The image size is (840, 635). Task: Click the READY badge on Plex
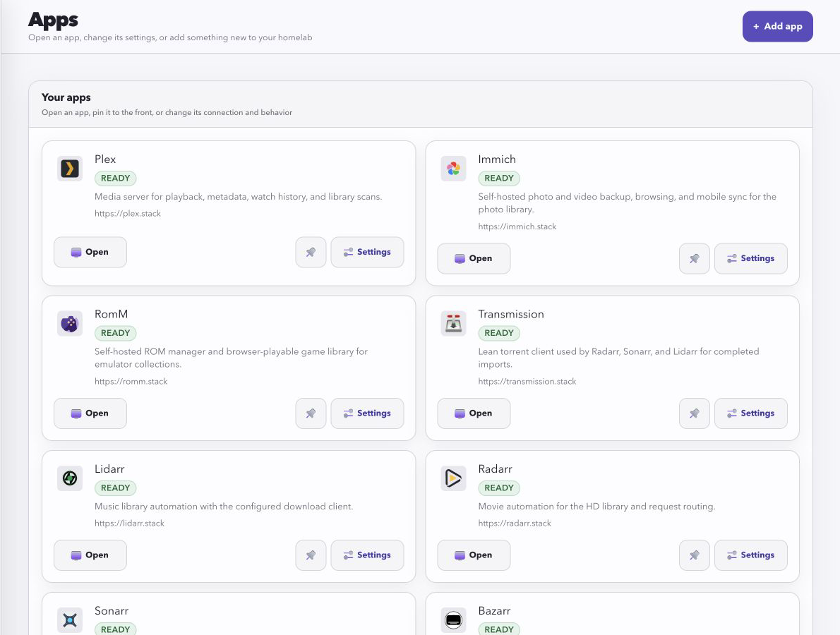click(x=115, y=179)
